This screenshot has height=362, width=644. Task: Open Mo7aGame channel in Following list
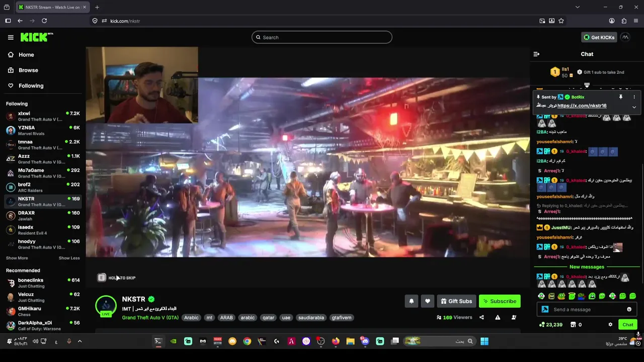pyautogui.click(x=43, y=173)
